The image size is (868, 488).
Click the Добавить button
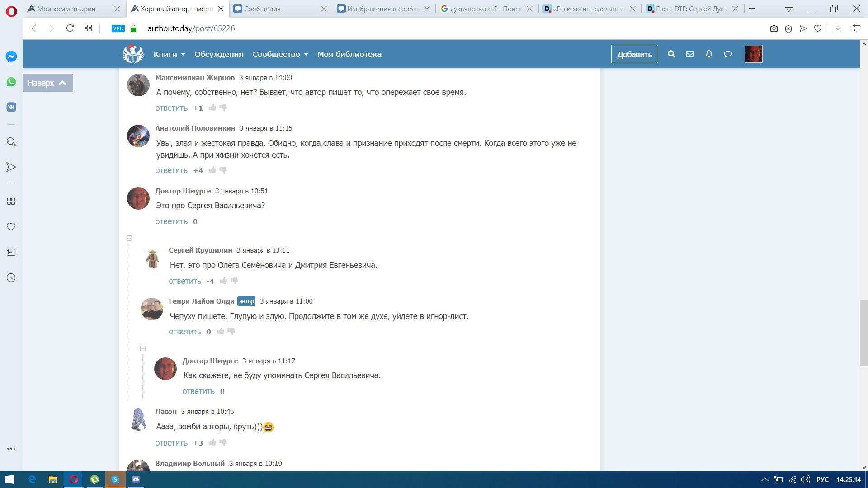pos(634,54)
